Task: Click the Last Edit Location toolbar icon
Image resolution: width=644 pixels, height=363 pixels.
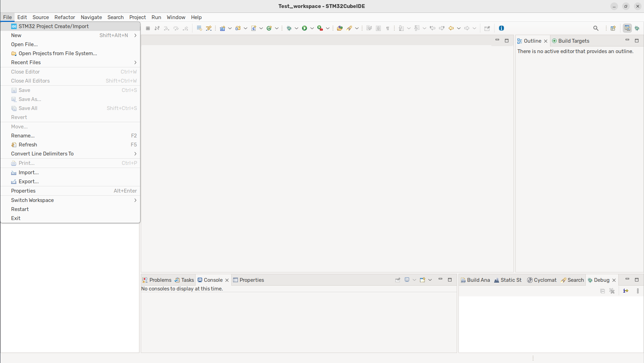Action: (x=432, y=28)
